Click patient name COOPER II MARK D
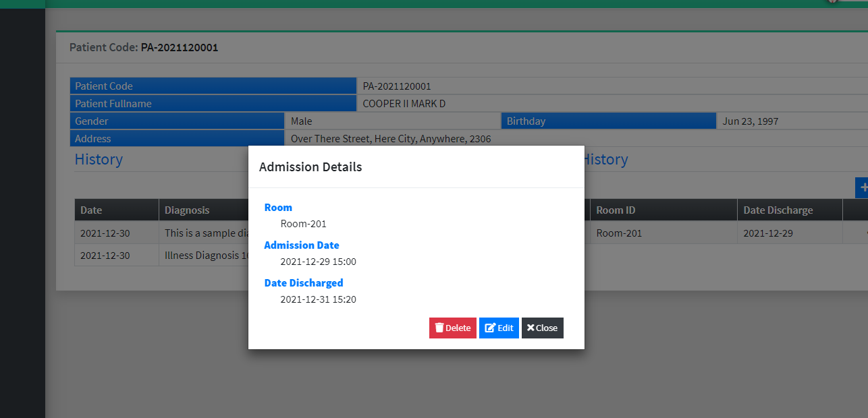 point(404,104)
